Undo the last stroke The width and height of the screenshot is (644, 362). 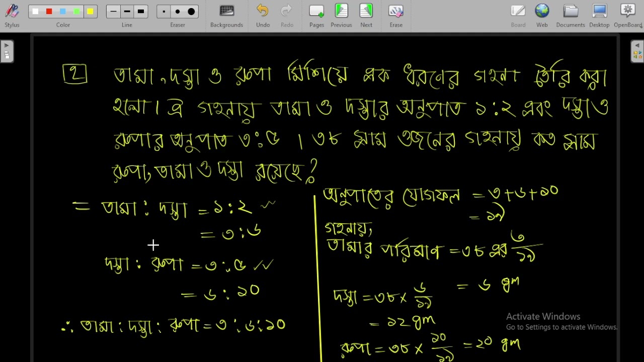pyautogui.click(x=263, y=16)
